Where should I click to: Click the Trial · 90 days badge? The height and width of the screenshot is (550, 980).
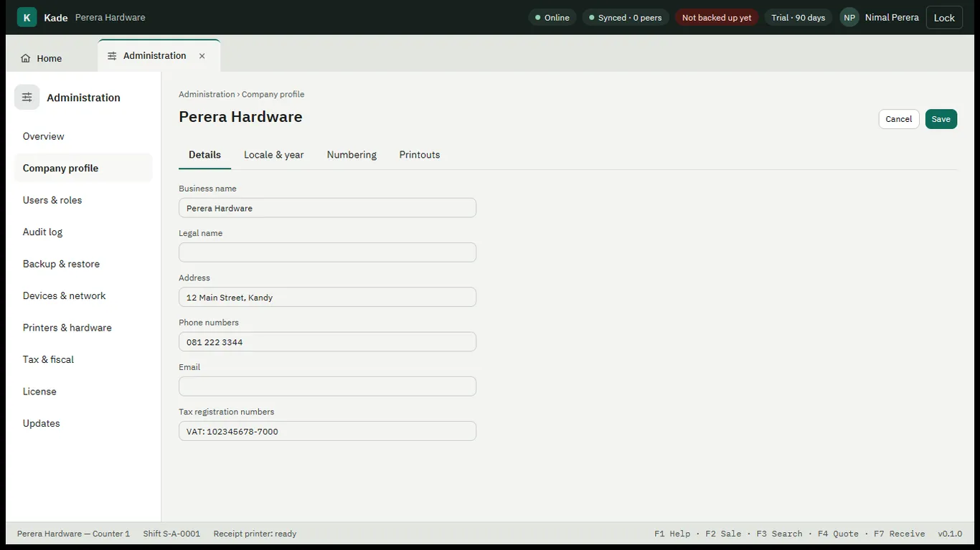click(x=798, y=17)
